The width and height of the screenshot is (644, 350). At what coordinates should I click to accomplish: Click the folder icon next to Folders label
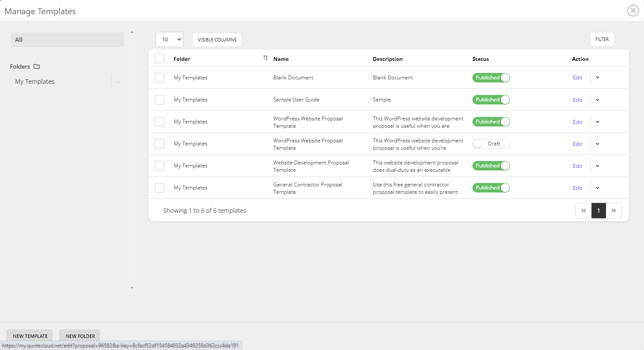point(37,66)
